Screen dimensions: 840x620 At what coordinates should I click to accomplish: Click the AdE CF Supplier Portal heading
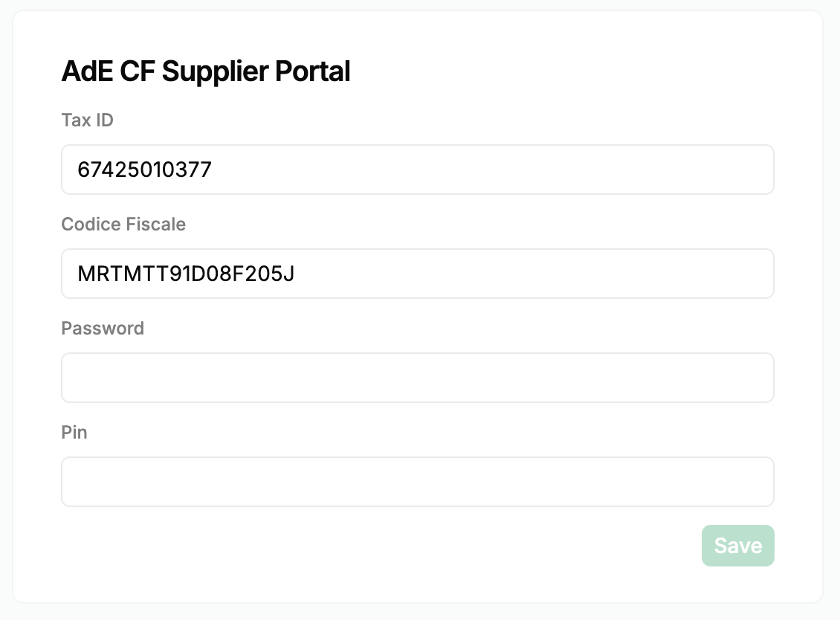[206, 71]
